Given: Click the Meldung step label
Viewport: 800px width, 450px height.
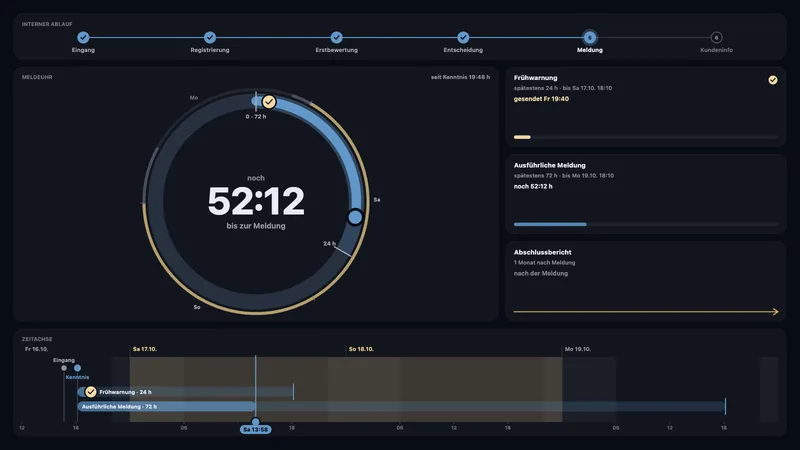Looking at the screenshot, I should pyautogui.click(x=590, y=50).
